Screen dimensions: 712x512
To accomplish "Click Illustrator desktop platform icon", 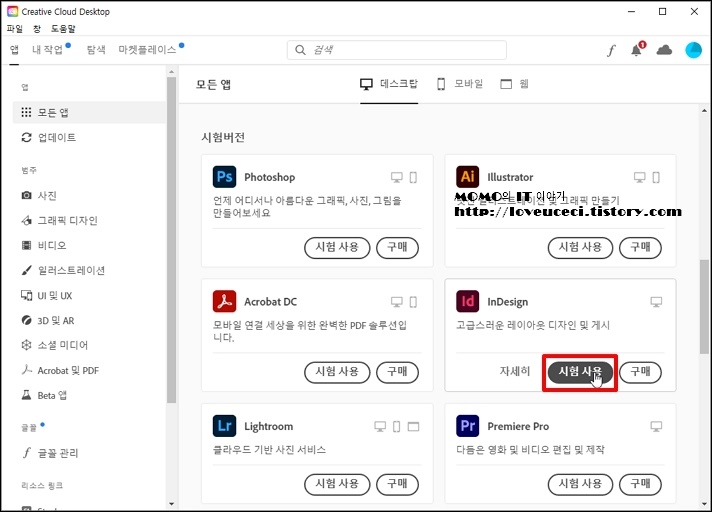I will point(639,177).
